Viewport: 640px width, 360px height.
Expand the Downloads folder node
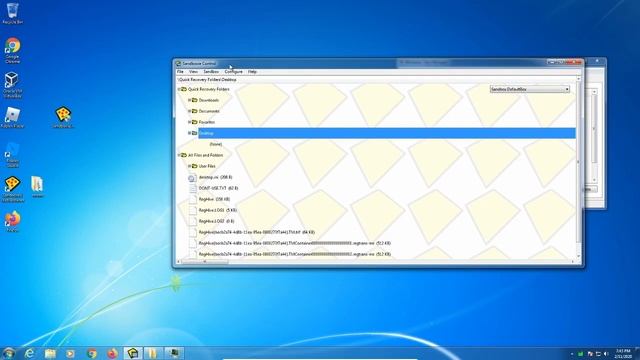click(x=189, y=100)
